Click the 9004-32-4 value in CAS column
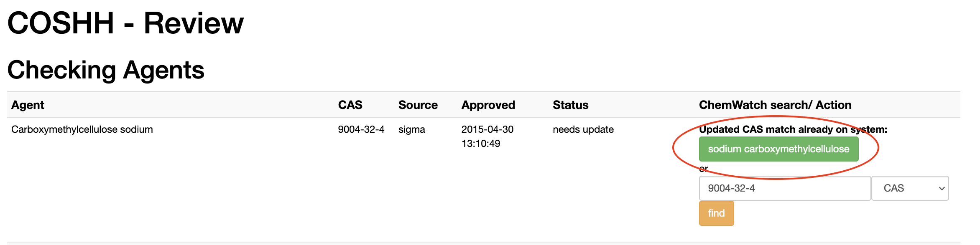 tap(361, 129)
